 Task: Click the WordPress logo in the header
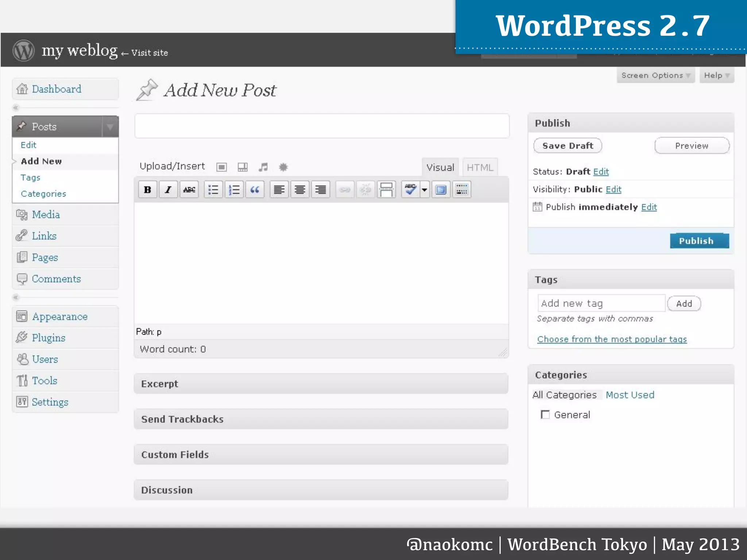click(24, 50)
